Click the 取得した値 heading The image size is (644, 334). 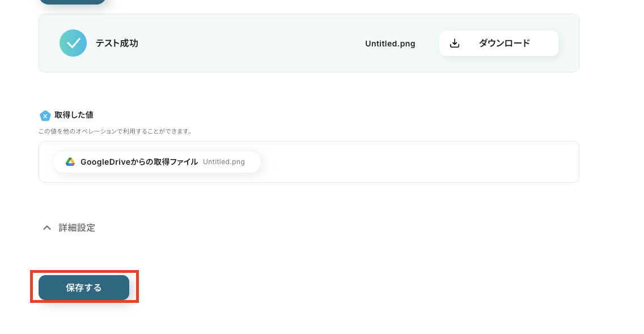[x=74, y=115]
